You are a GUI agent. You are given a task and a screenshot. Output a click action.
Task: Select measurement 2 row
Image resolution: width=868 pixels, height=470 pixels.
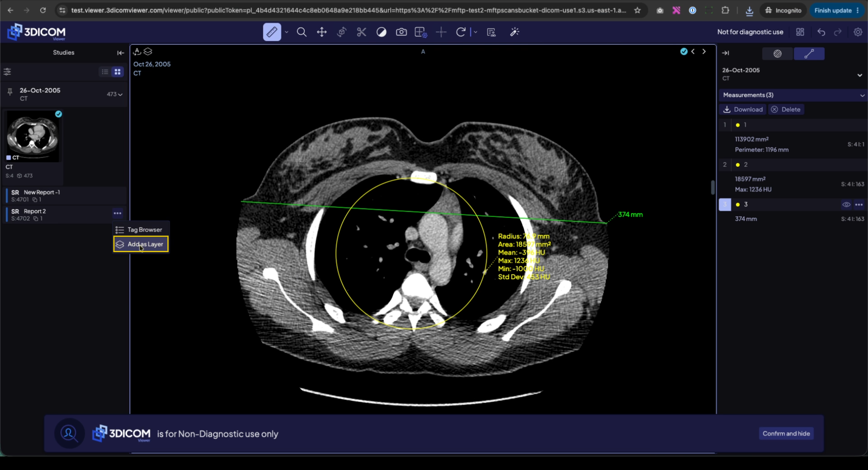793,164
